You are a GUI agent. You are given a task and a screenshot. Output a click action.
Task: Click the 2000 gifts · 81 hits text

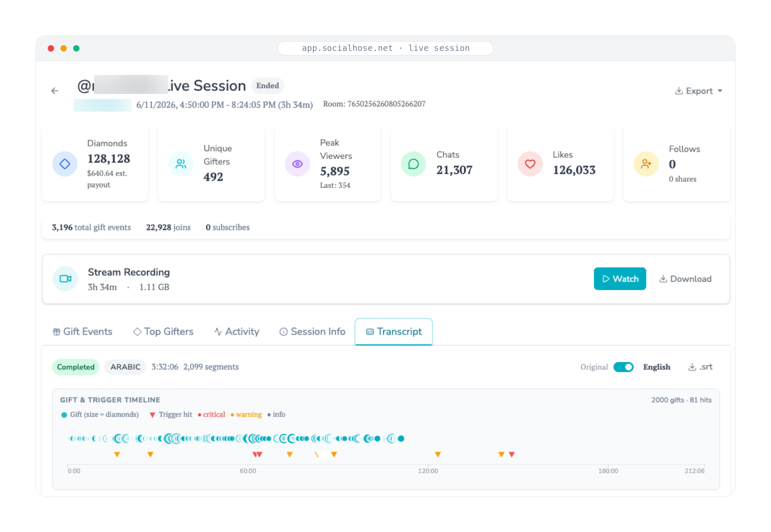click(x=682, y=400)
